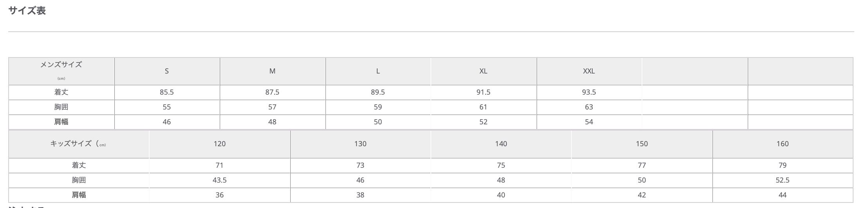Click the 57 chest value for M
Image resolution: width=868 pixels, height=208 pixels.
pyautogui.click(x=272, y=107)
